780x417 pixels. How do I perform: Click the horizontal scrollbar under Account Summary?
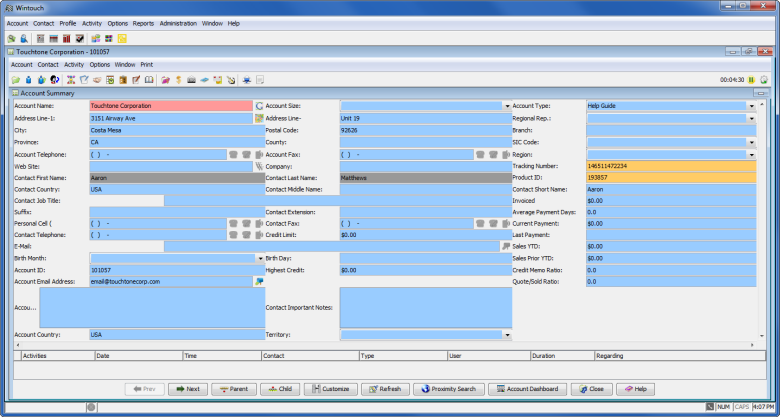[385, 345]
